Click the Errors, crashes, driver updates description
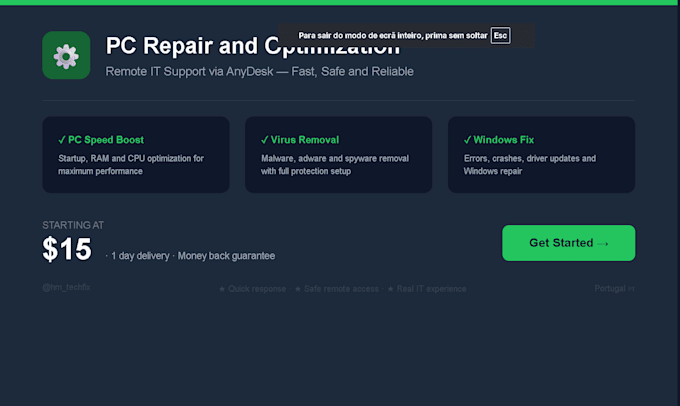 click(x=530, y=165)
